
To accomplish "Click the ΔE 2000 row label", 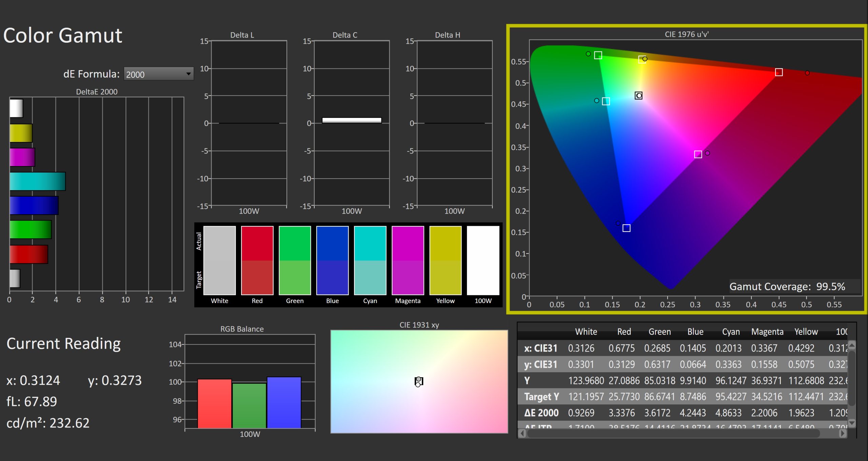I will click(x=541, y=413).
